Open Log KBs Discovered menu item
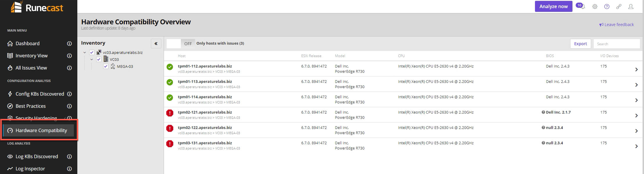This screenshot has height=174, width=644. point(37,157)
